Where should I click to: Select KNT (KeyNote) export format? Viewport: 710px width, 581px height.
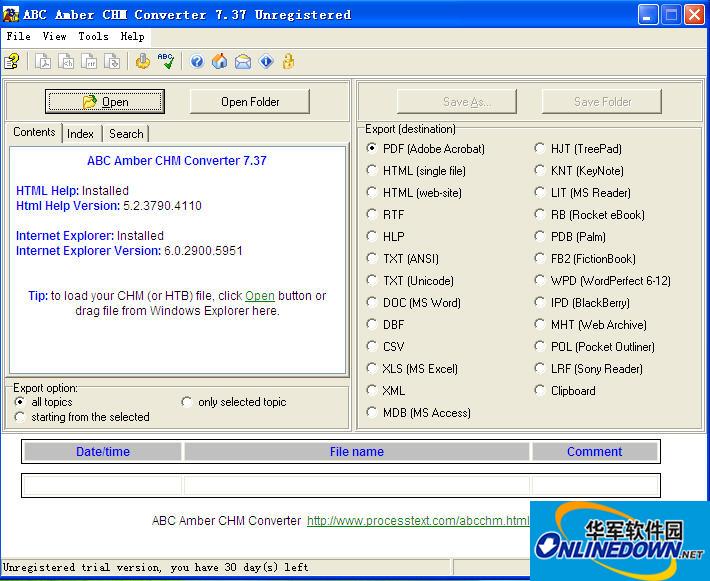pyautogui.click(x=579, y=171)
